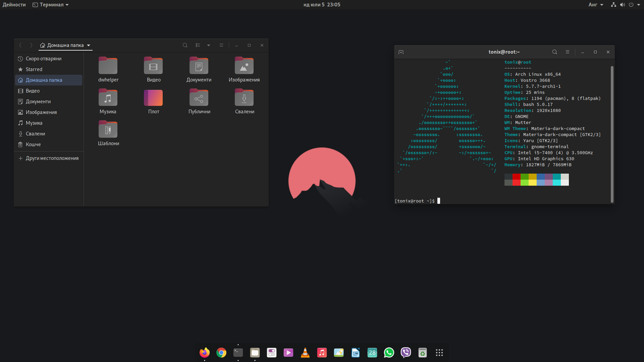Go to Видео in the Files sidebar
Screen dimensions: 644x362
point(49,91)
